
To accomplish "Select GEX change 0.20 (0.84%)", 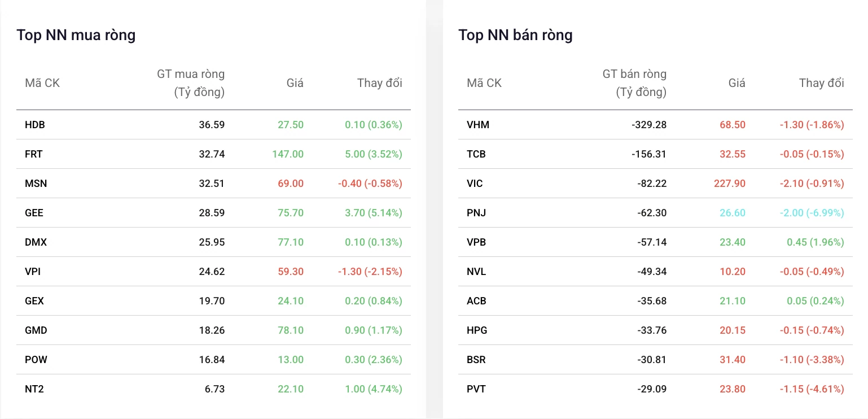I will (x=374, y=301).
